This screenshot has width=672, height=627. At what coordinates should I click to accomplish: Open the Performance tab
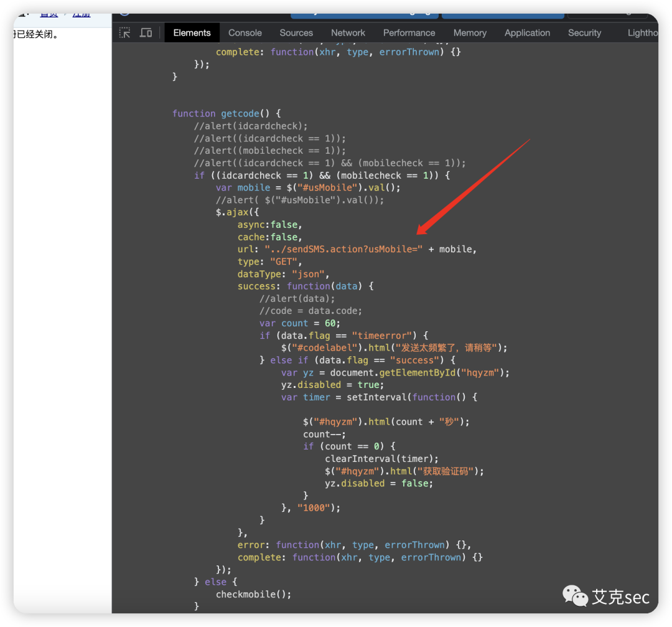409,33
